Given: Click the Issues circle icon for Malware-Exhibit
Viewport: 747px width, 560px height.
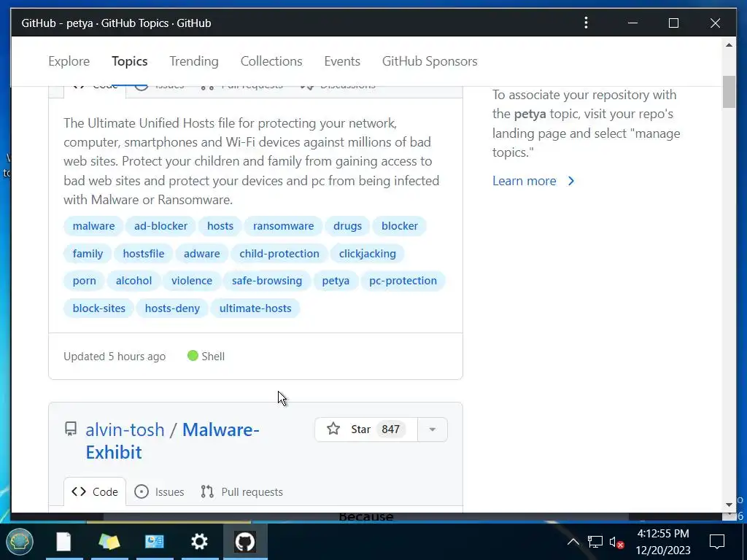Looking at the screenshot, I should coord(142,491).
